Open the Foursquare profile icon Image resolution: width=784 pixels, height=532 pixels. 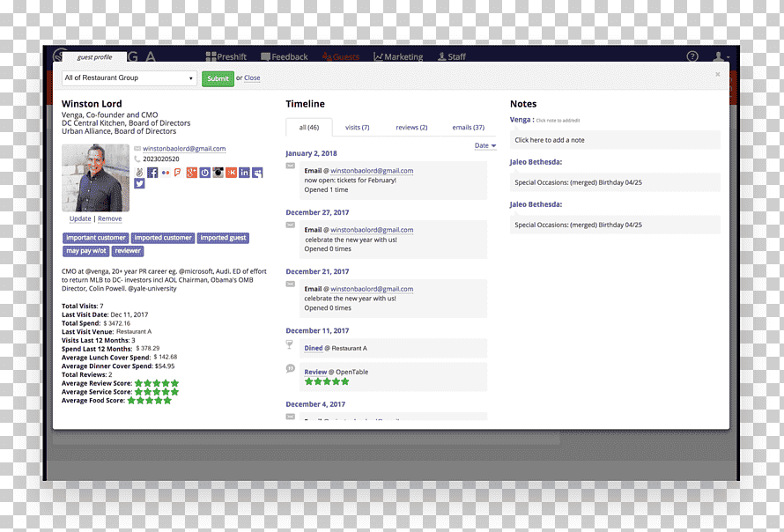pyautogui.click(x=179, y=173)
